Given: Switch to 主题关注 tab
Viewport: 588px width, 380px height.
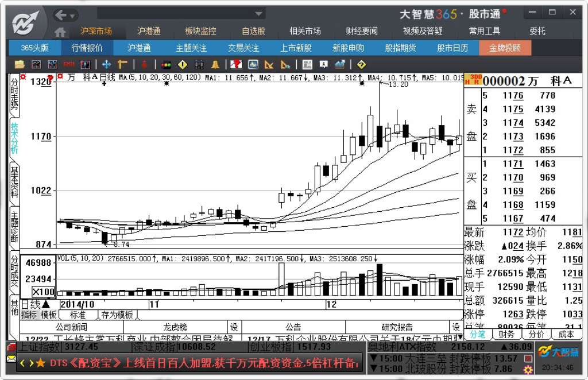Looking at the screenshot, I should coord(191,48).
